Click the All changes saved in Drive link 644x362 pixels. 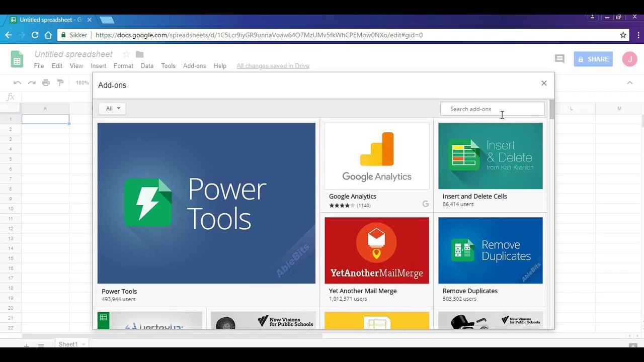[x=273, y=66]
